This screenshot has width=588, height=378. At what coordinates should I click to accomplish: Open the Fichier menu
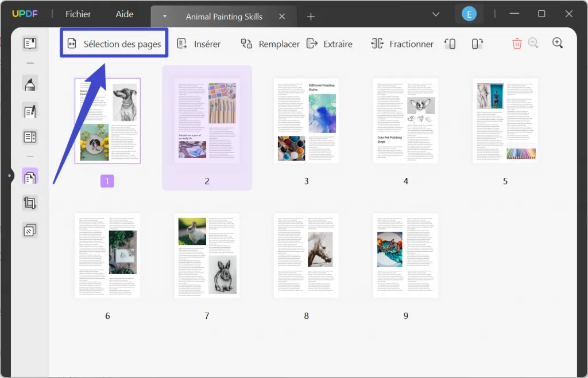click(78, 14)
